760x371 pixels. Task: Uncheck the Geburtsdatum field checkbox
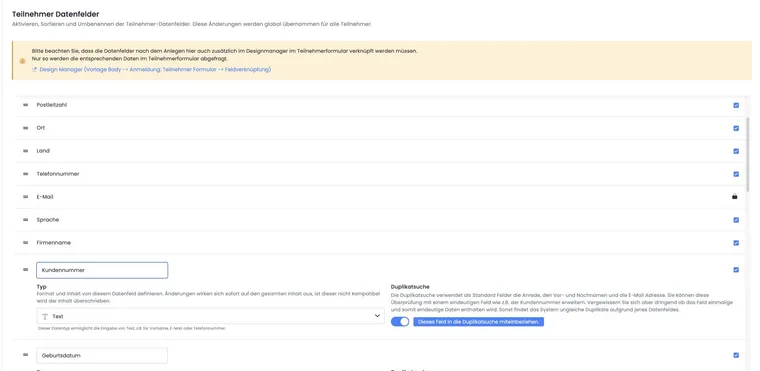[736, 355]
